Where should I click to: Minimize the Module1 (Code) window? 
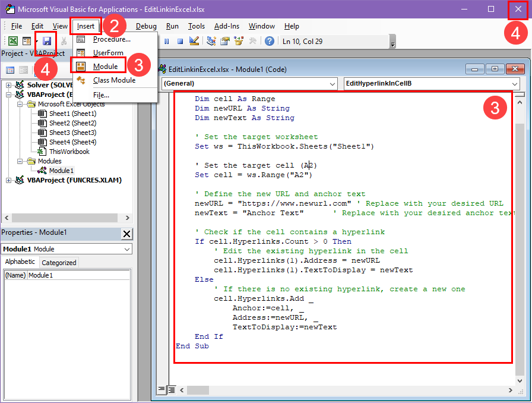point(474,69)
